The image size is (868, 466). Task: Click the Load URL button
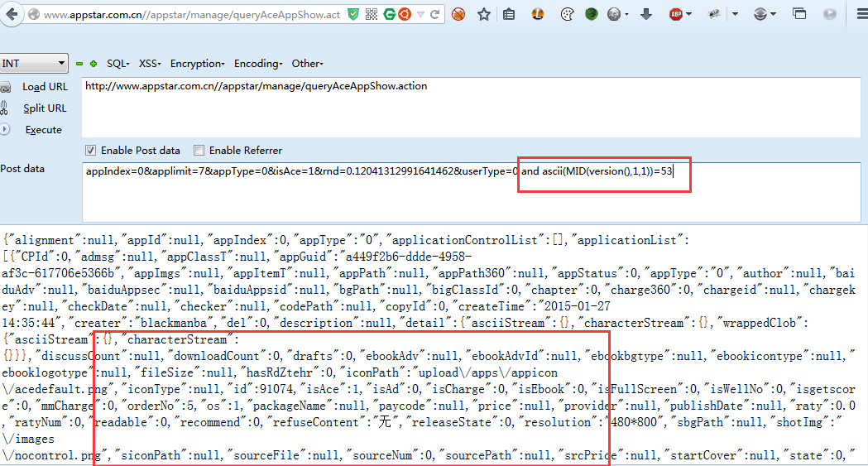45,87
